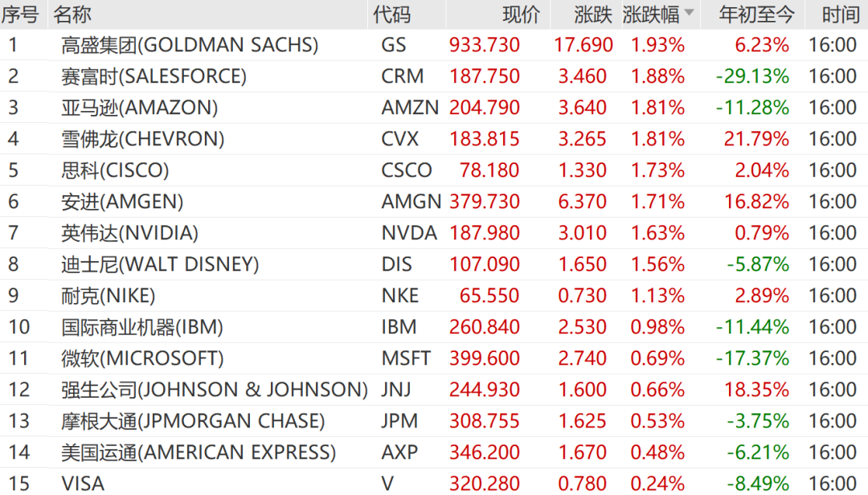Click the NVDA ticker code
This screenshot has width=868, height=495.
[x=409, y=233]
